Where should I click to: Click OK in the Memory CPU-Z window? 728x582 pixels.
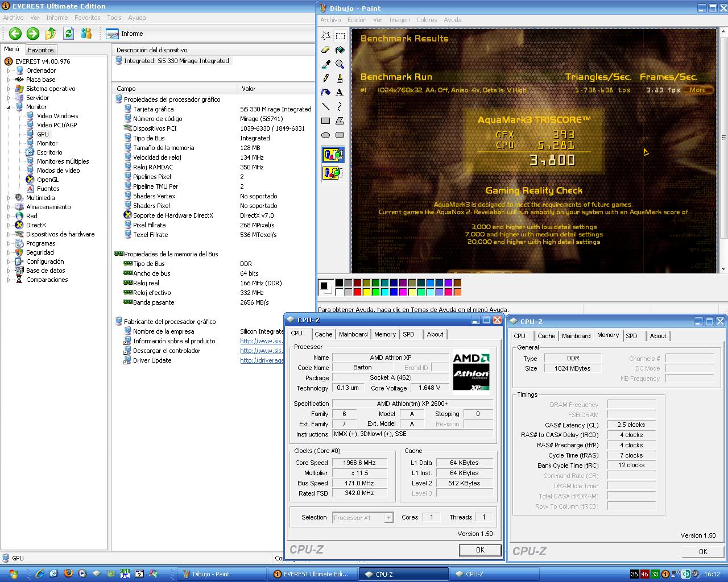tap(703, 551)
